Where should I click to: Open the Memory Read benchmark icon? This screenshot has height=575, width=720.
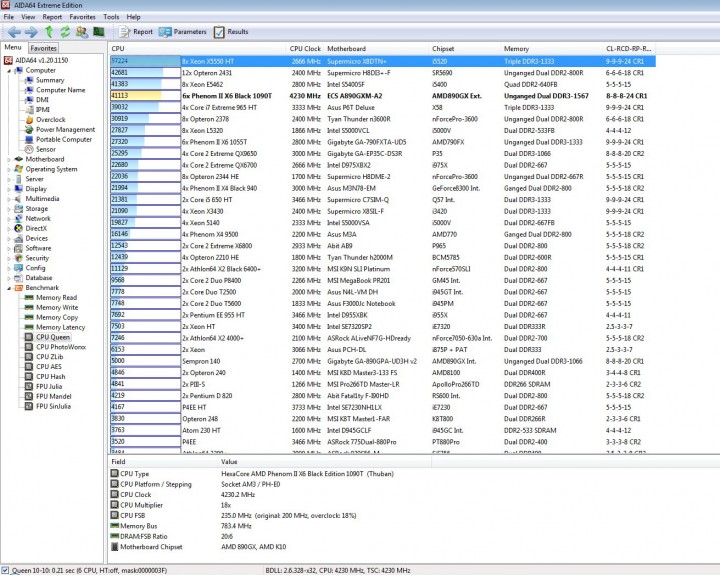(x=29, y=298)
